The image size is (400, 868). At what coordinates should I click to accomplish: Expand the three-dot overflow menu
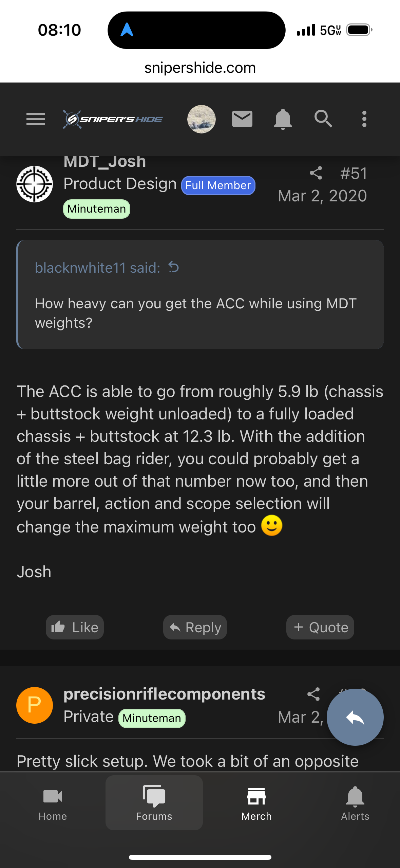pyautogui.click(x=364, y=119)
